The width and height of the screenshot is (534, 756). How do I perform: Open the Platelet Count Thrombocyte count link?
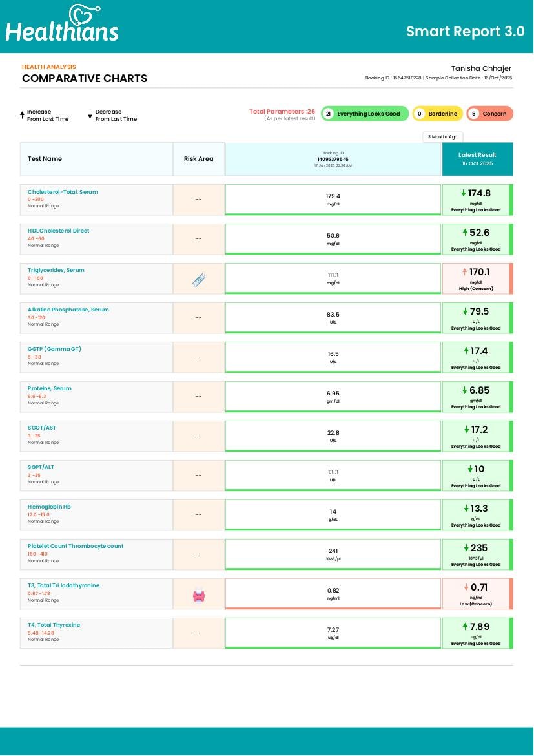(76, 546)
